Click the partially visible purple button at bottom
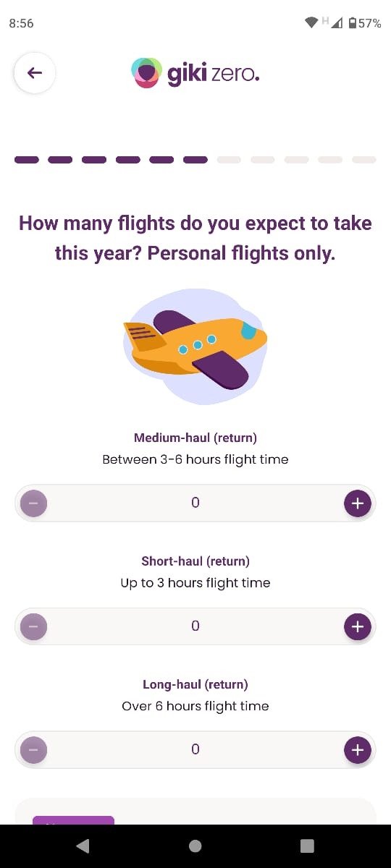 coord(73,820)
